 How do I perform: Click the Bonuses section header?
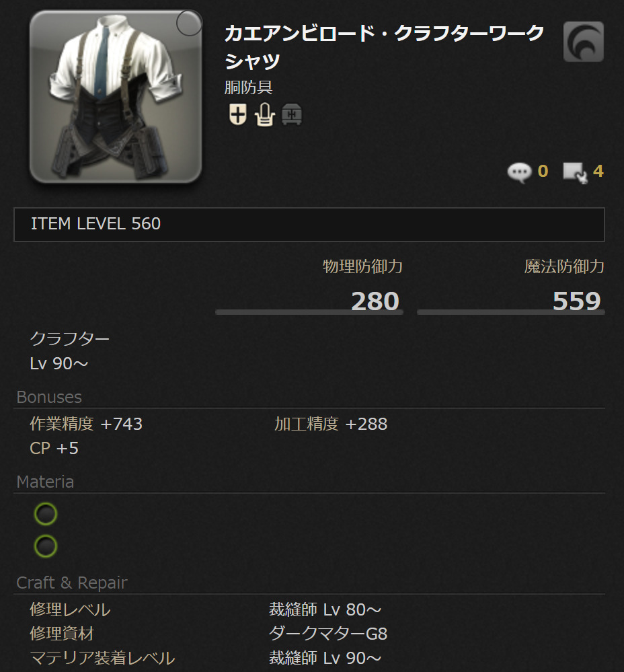tap(49, 398)
